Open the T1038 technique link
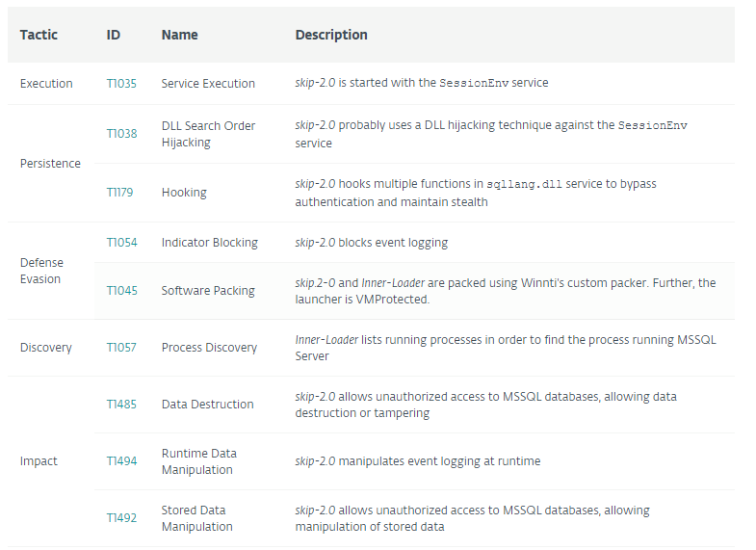The width and height of the screenshot is (756, 550). point(121,134)
